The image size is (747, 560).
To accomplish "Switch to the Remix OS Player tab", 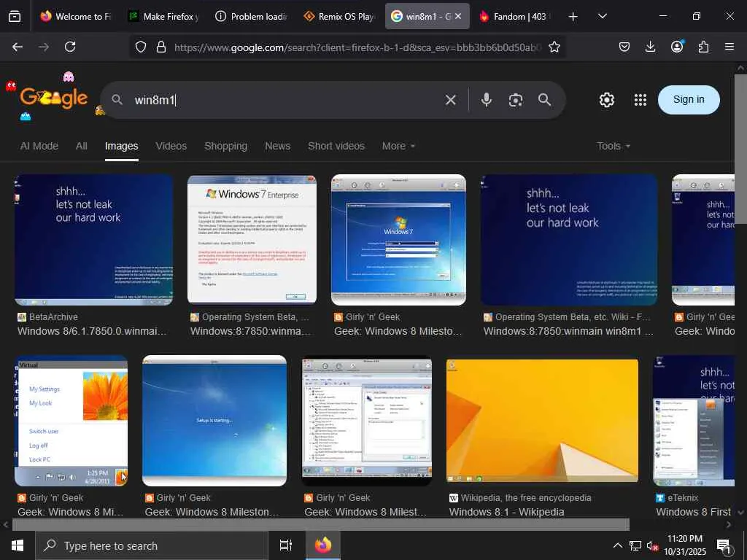I will point(339,16).
